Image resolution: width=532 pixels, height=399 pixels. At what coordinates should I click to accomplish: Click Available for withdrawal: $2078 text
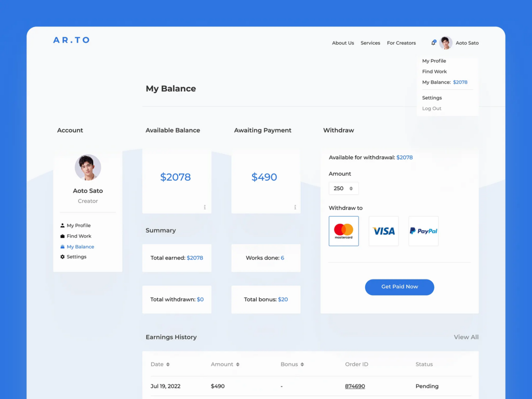pyautogui.click(x=370, y=157)
